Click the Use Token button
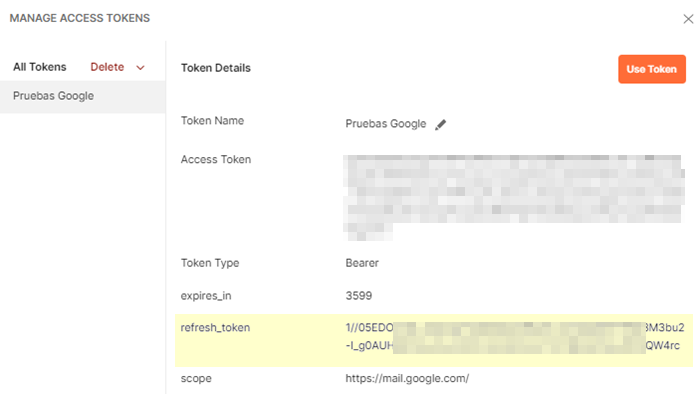This screenshot has width=700, height=394. (x=652, y=69)
